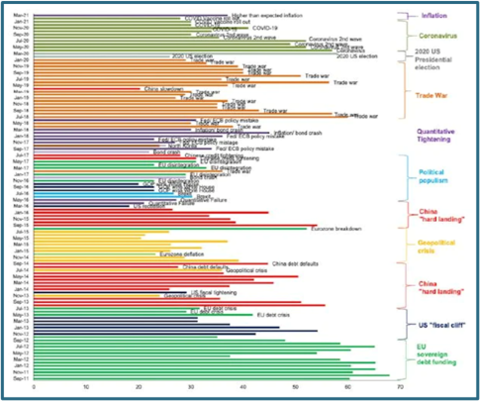Click the Eurozone breakdown bar label
480x401 pixels.
[336, 229]
